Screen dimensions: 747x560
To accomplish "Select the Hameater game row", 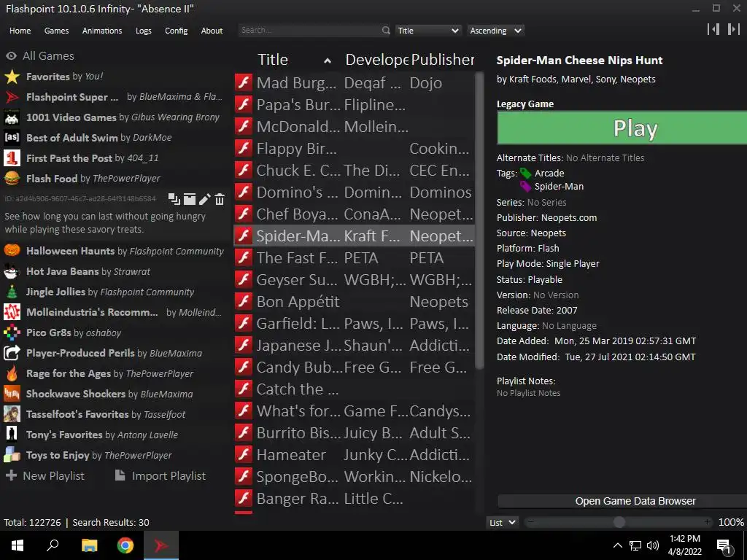I will 355,455.
